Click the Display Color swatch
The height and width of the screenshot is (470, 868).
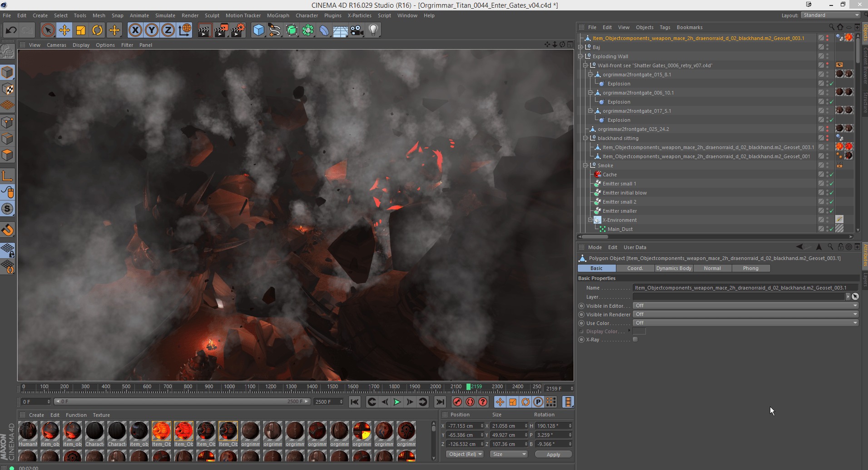639,331
